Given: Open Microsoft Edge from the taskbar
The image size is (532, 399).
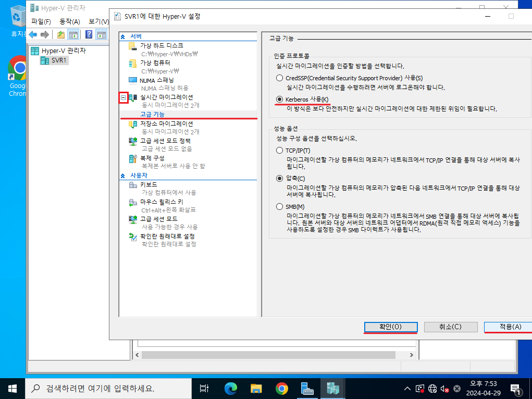Looking at the screenshot, I should click(230, 389).
